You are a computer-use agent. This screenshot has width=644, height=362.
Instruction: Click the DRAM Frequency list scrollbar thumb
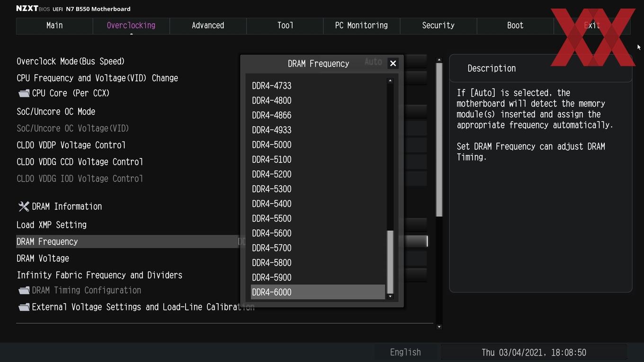point(390,262)
